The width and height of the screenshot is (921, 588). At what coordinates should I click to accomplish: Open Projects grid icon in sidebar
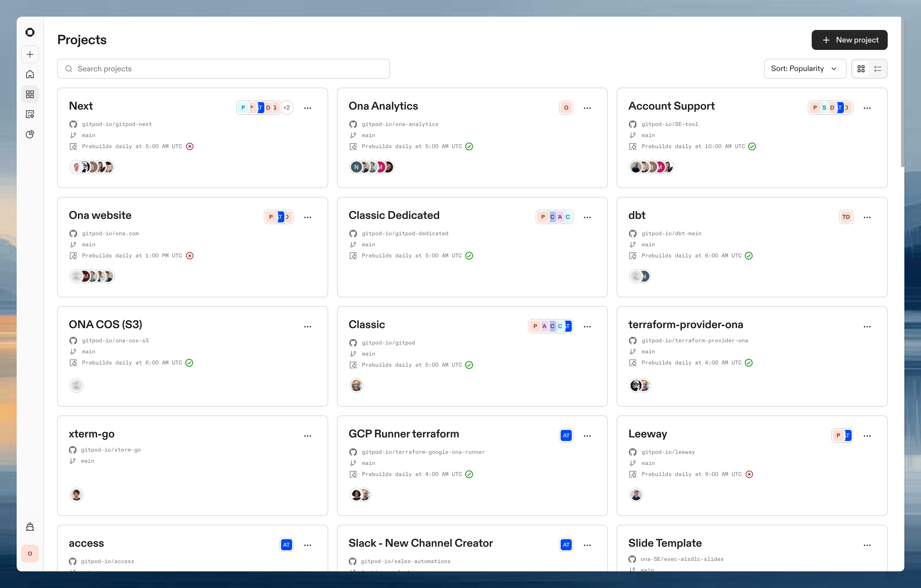(30, 94)
